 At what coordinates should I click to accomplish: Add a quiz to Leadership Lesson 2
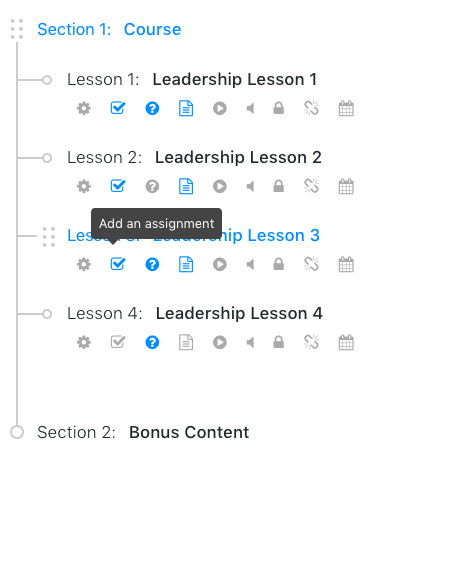(x=152, y=187)
